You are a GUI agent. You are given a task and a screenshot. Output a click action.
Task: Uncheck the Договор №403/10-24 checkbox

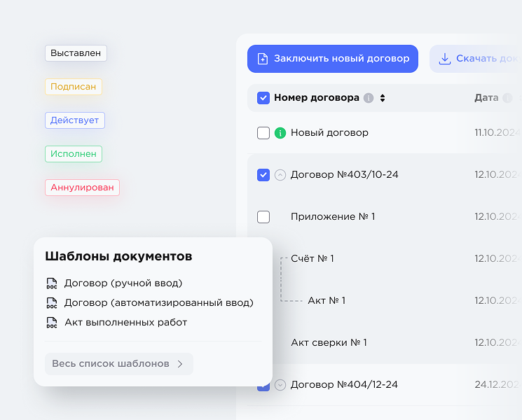point(263,175)
